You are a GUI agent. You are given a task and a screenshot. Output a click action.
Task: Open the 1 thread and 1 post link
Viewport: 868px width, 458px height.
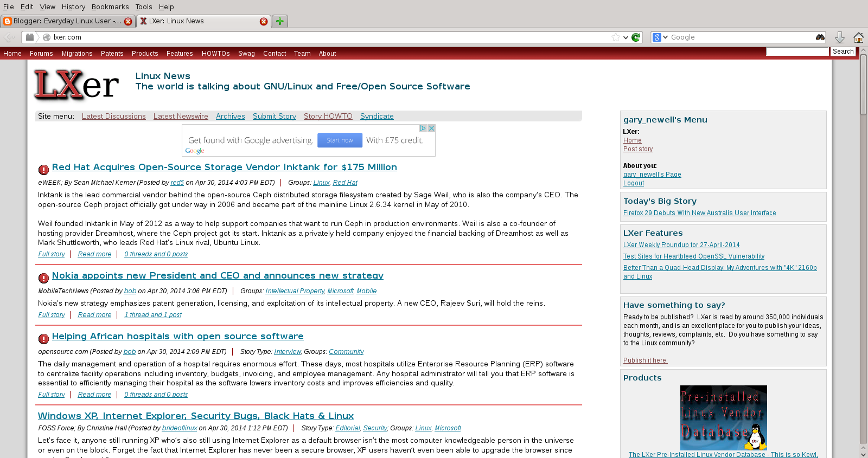153,315
